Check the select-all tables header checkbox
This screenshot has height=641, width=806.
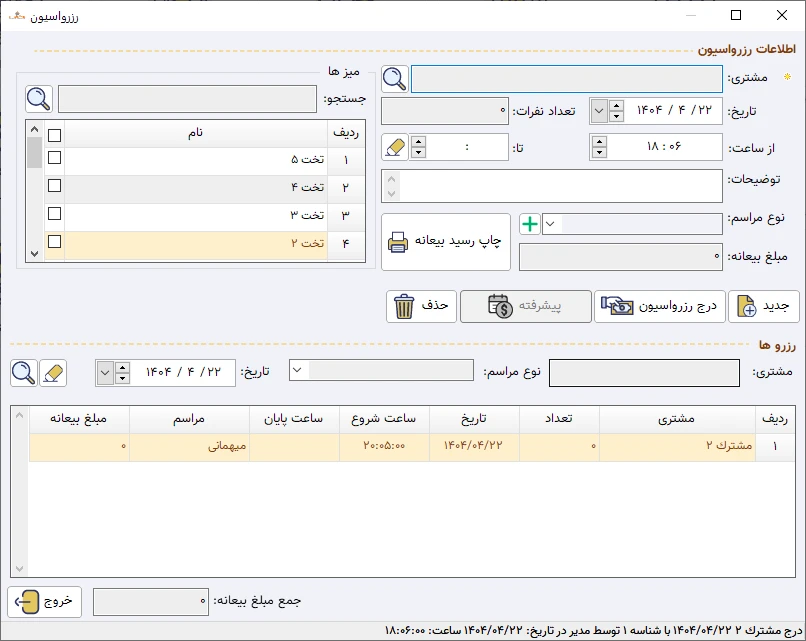pyautogui.click(x=54, y=135)
